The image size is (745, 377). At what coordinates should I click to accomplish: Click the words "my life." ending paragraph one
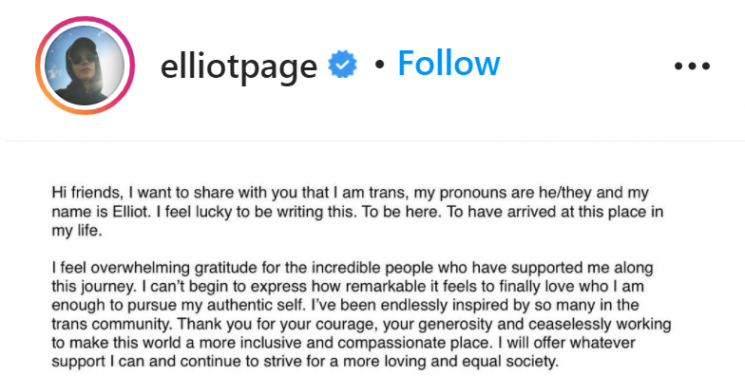(x=76, y=231)
